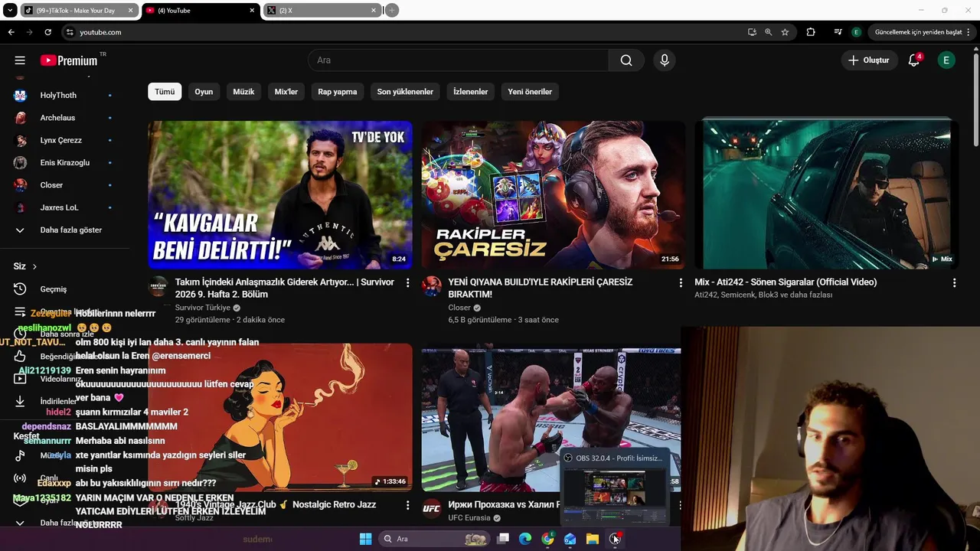The image size is (980, 551).
Task: Close the YouTube browser tab
Action: (253, 11)
